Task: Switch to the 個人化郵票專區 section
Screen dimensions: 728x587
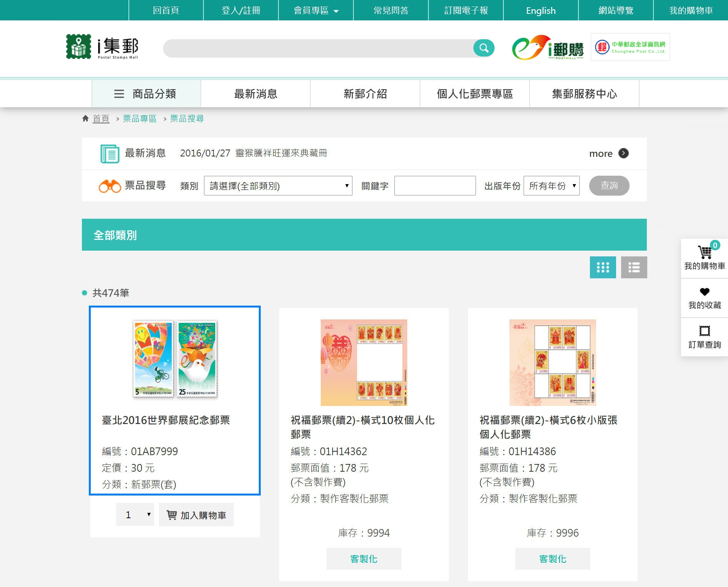Action: tap(474, 93)
